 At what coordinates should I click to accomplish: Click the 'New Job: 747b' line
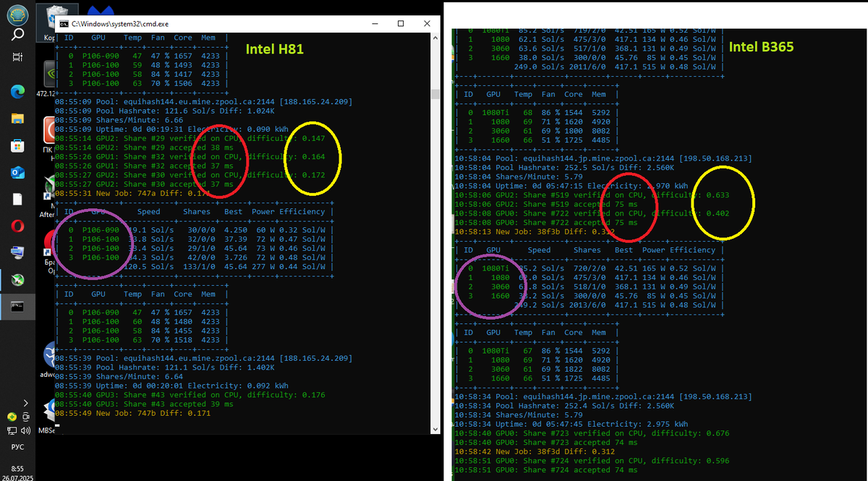point(133,412)
